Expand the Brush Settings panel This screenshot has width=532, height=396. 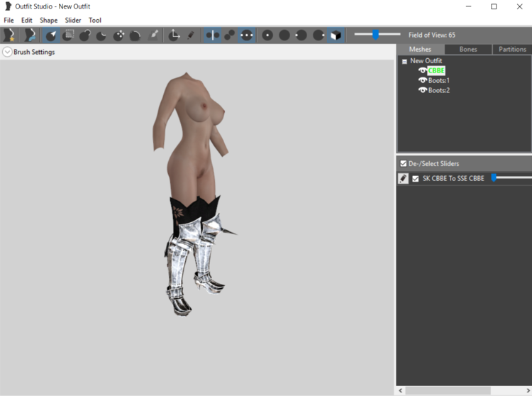tap(7, 52)
